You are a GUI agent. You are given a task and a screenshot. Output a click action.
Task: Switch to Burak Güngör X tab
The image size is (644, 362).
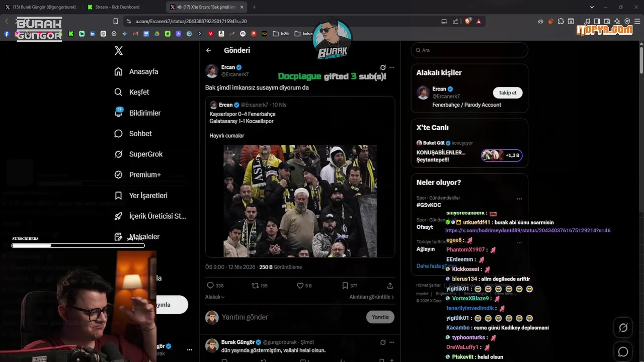pyautogui.click(x=41, y=7)
